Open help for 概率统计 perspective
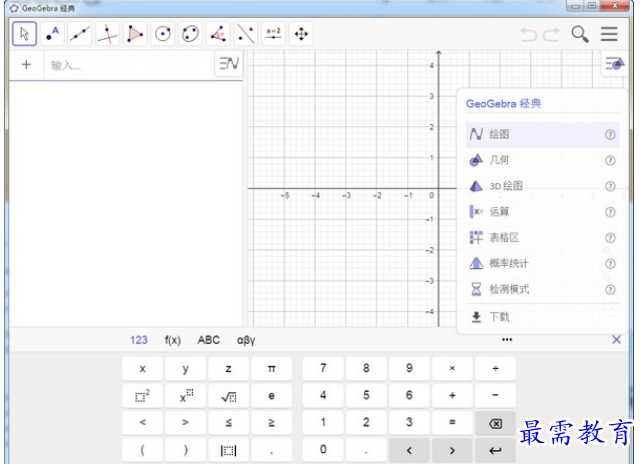641x464 pixels. 610,264
